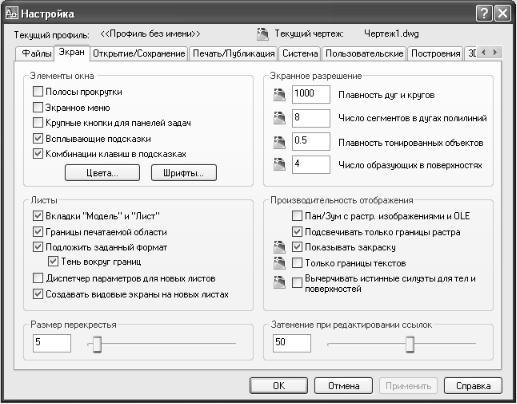
Task: Click the Применить button
Action: [408, 386]
